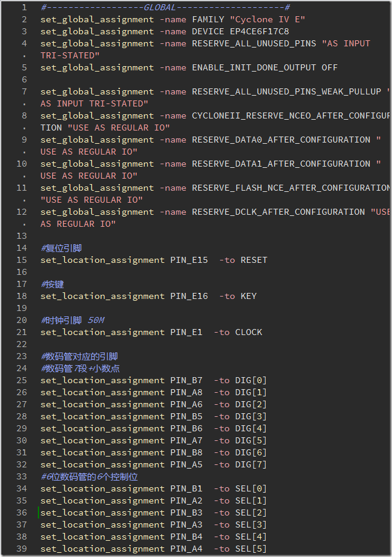392x557 pixels.
Task: Click line number 39 in the gutter
Action: 22,549
